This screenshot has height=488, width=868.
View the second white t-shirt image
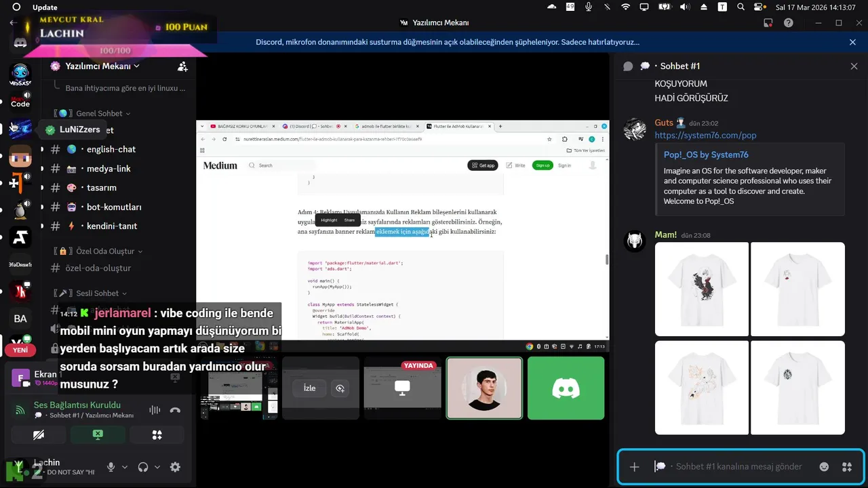[x=797, y=289]
